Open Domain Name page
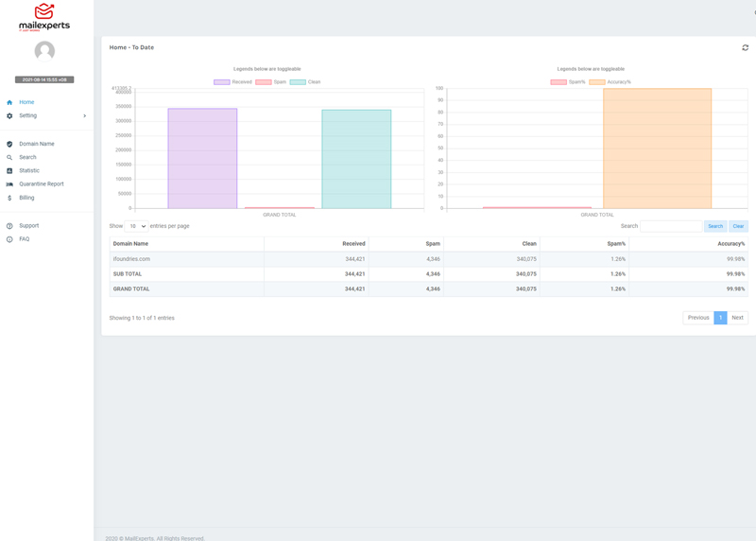Screen dimensions: 756x541 pos(37,144)
